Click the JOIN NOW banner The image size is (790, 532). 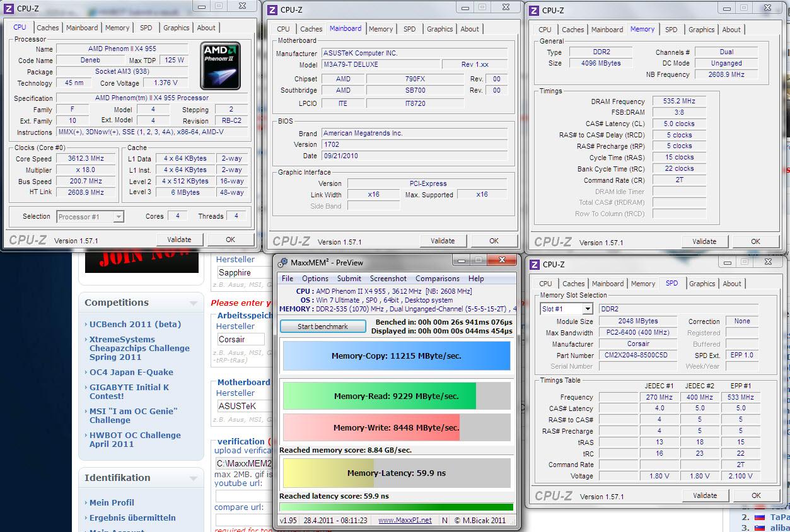coord(142,261)
